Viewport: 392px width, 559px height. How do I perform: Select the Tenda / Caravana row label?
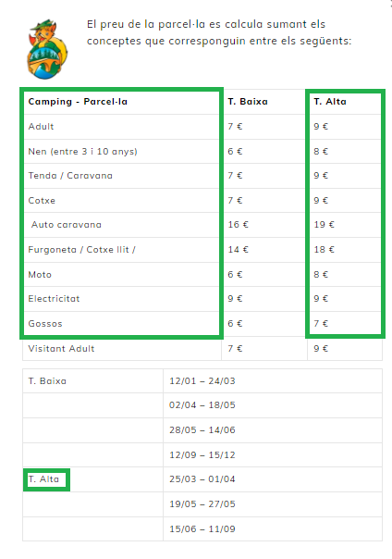point(70,176)
